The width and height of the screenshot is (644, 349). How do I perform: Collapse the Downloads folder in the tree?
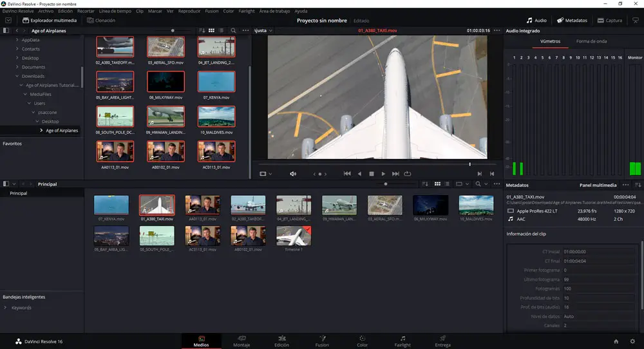click(17, 76)
